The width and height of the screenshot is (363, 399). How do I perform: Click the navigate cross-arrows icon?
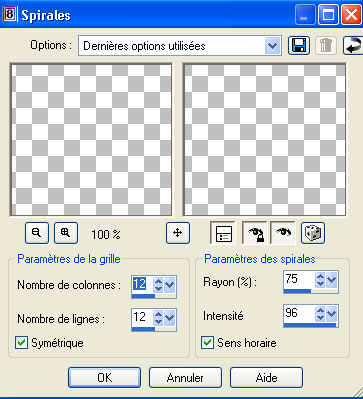click(178, 233)
